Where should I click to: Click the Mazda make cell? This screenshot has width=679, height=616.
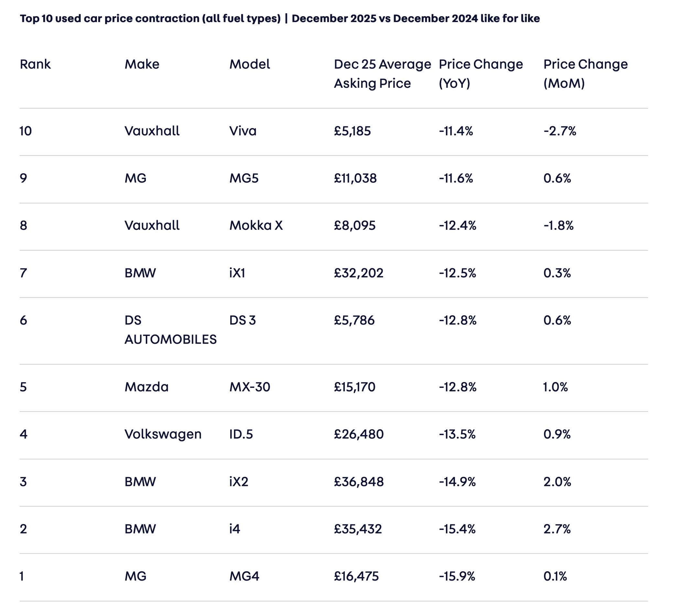point(146,387)
